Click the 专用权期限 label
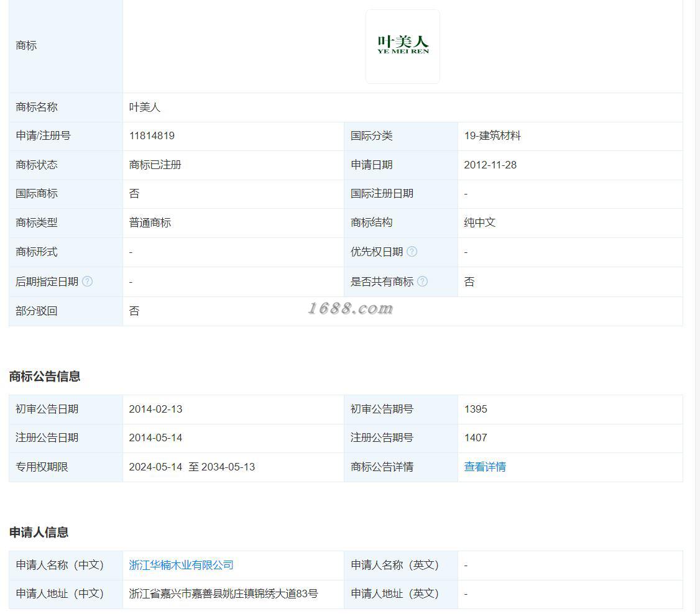Screen dimensions: 700x614 (x=42, y=467)
